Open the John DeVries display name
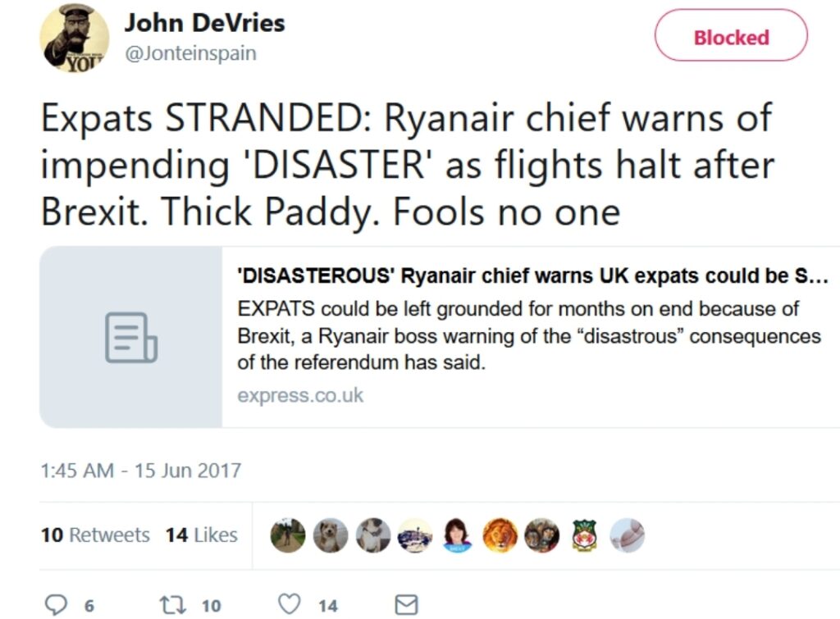840x619 pixels. [x=204, y=23]
